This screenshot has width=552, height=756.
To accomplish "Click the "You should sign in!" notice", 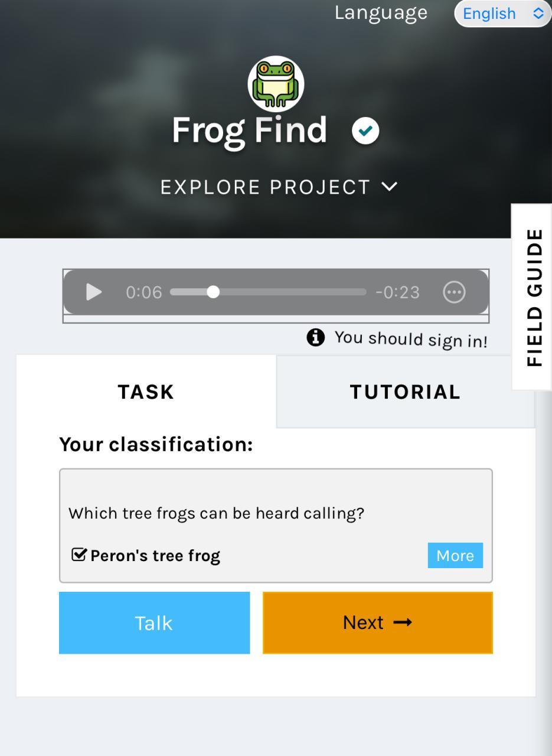I will [x=411, y=339].
